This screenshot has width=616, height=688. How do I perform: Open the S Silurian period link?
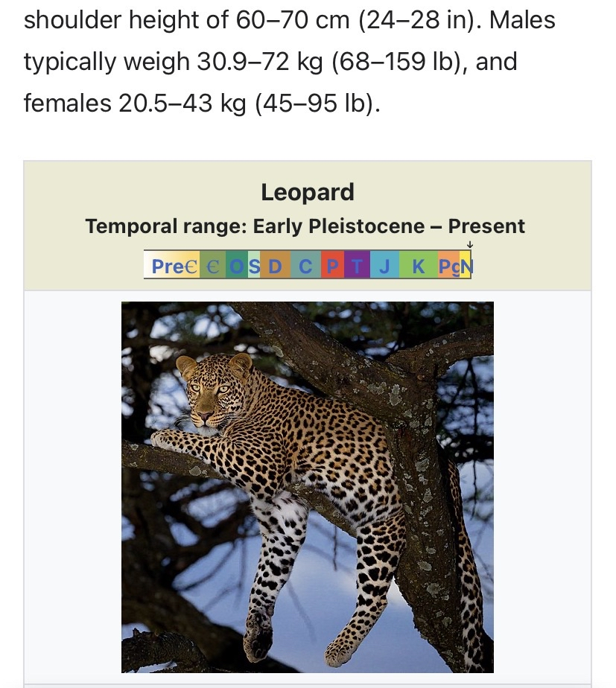click(253, 267)
